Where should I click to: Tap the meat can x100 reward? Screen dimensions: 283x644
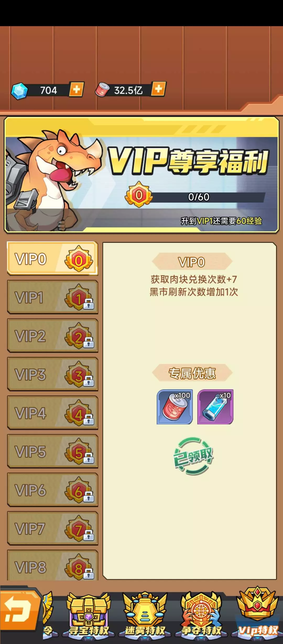pos(175,407)
